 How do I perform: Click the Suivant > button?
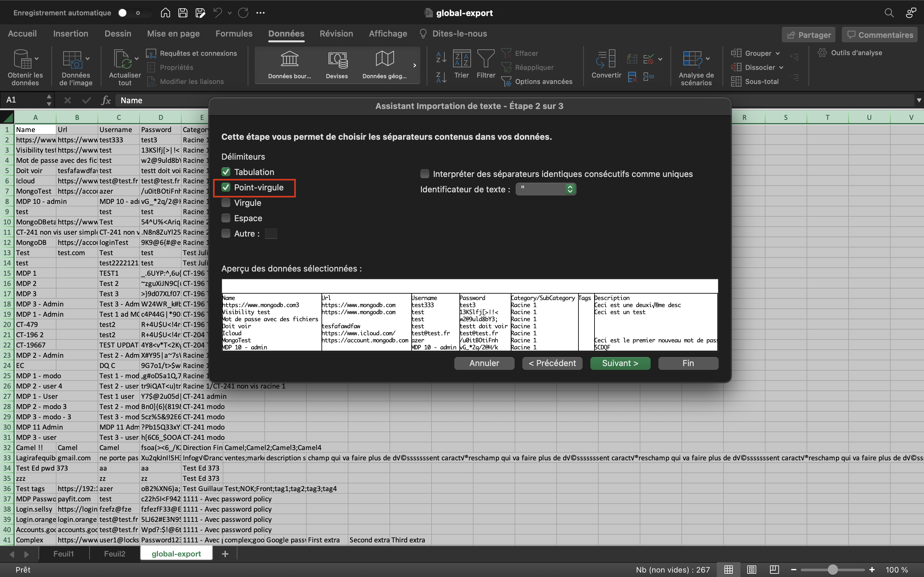point(620,363)
